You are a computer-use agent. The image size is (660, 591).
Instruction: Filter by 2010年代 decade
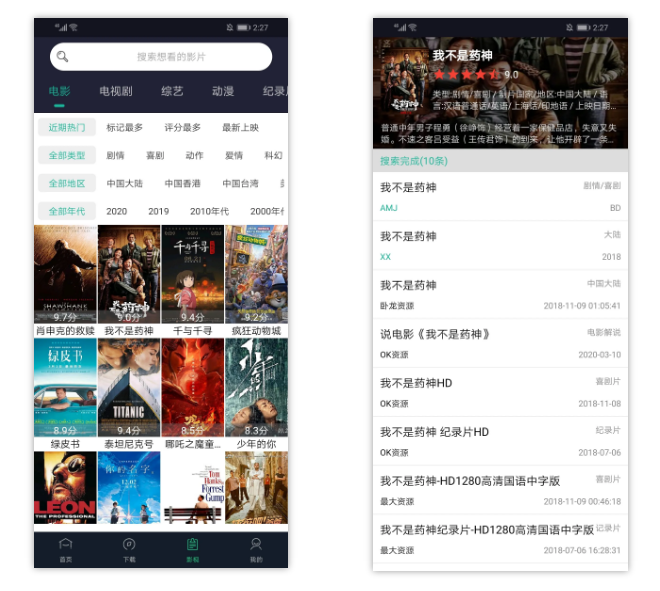[209, 211]
